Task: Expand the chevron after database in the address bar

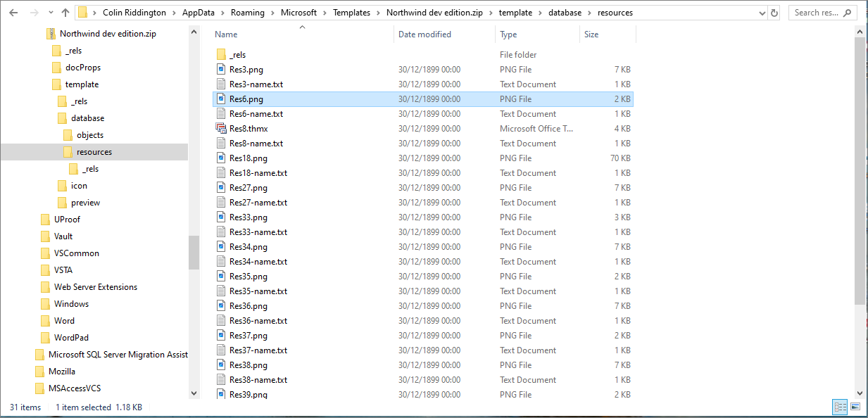Action: click(x=589, y=13)
